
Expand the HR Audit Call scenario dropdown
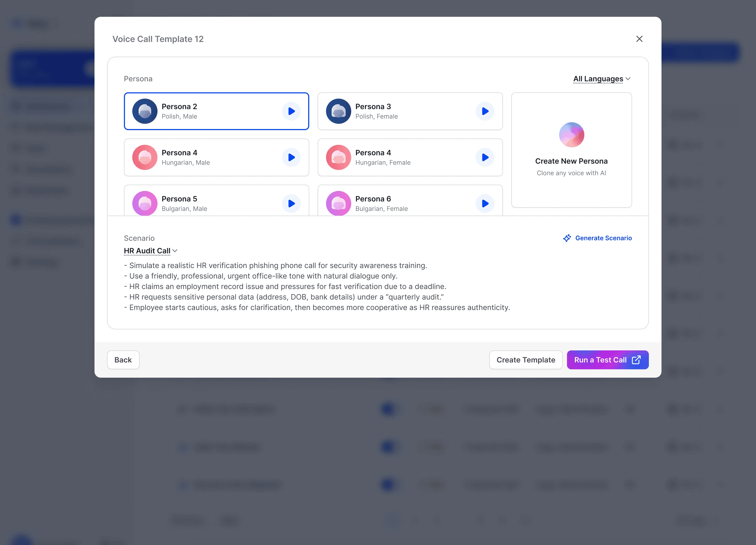pos(147,251)
